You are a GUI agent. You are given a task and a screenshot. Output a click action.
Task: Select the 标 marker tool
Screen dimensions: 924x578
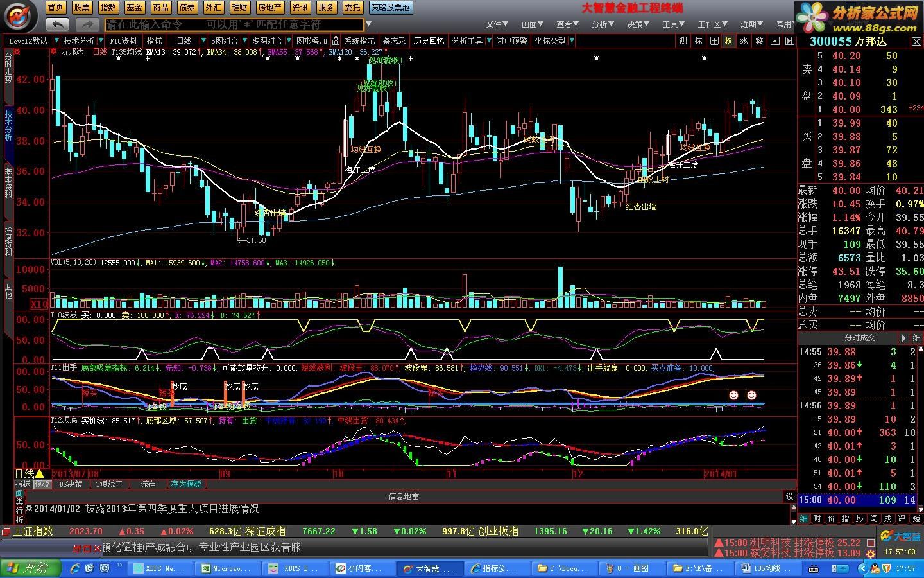point(698,40)
